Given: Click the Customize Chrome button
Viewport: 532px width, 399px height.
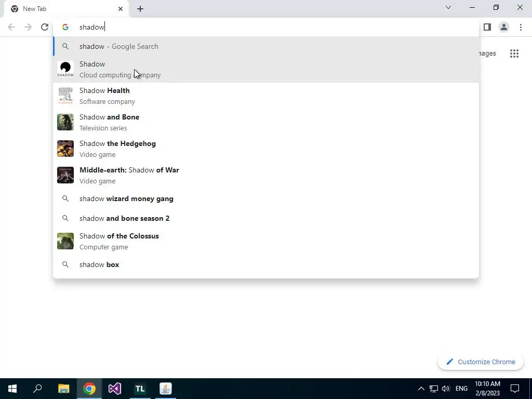Looking at the screenshot, I should tap(481, 362).
